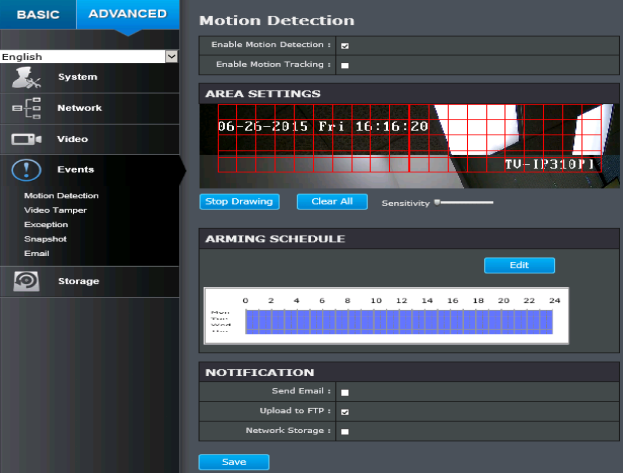
Task: Open the Video Tamper submenu item
Action: click(55, 210)
